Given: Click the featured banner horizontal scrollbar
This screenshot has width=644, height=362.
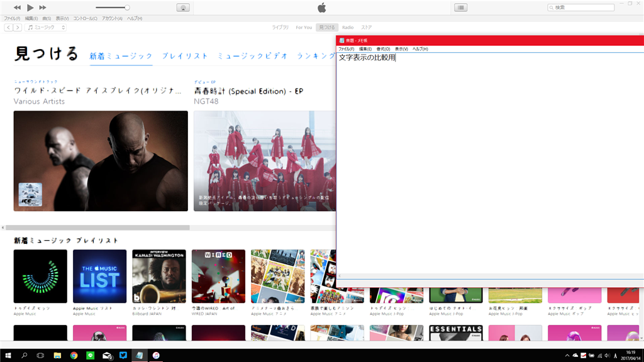Looking at the screenshot, I should [x=97, y=228].
